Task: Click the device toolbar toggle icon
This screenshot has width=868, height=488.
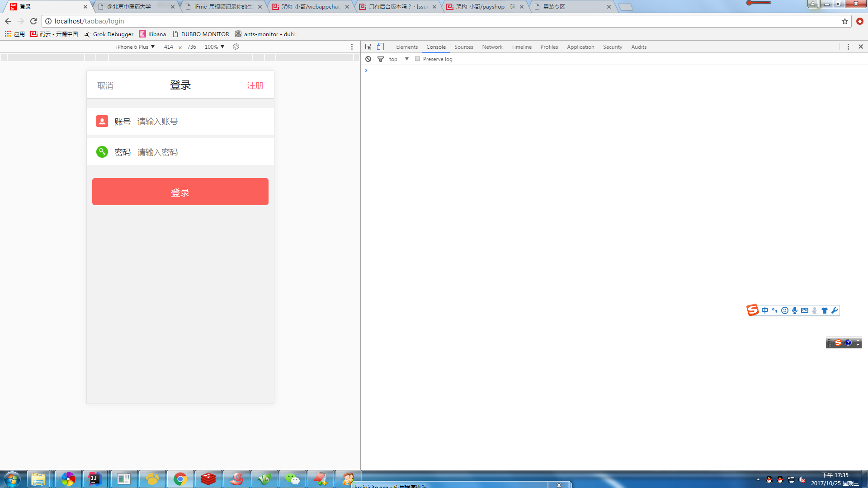Action: tap(380, 47)
